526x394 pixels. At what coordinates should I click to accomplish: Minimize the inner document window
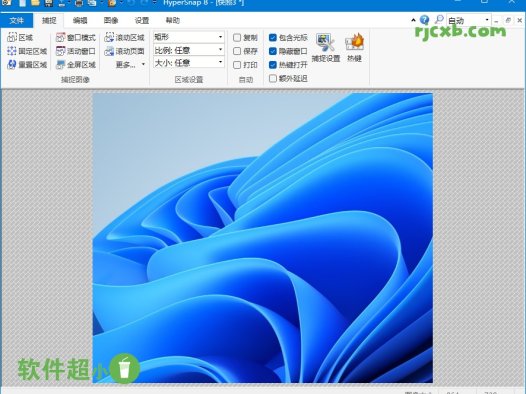click(x=496, y=20)
